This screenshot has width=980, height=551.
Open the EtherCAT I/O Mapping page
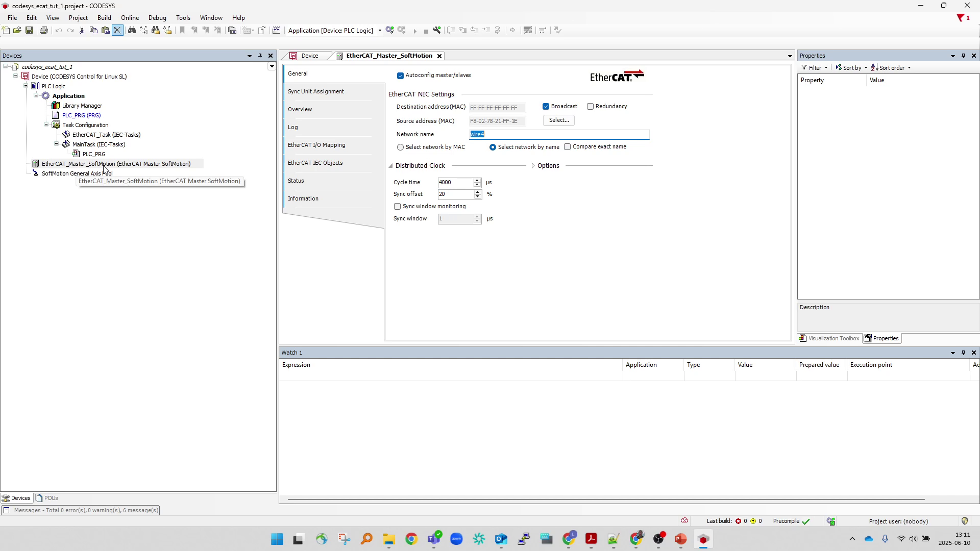point(316,145)
